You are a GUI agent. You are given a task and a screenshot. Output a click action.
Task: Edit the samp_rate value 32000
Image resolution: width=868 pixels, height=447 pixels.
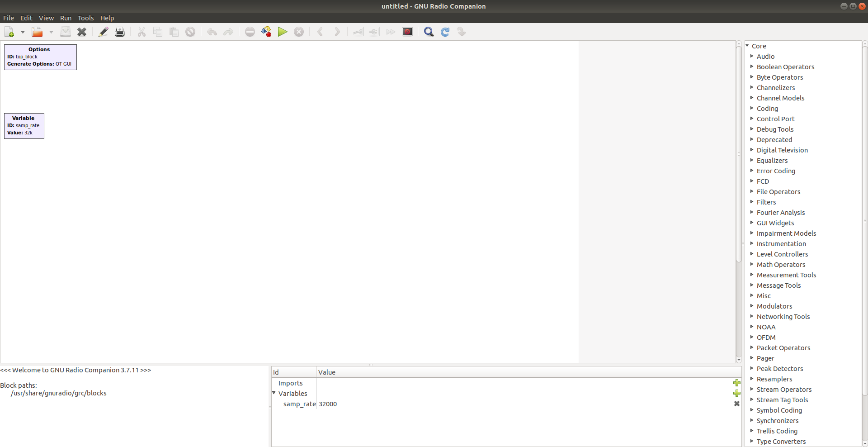click(x=328, y=404)
